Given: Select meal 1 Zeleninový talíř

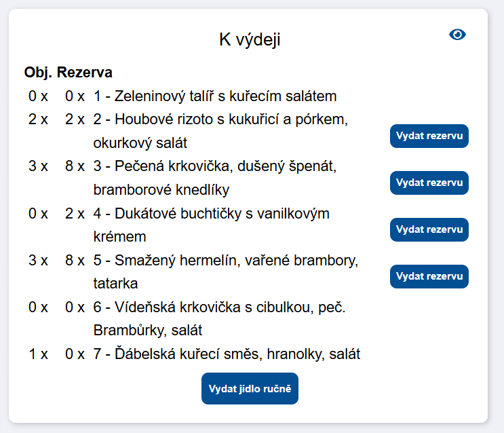Looking at the screenshot, I should [x=215, y=96].
